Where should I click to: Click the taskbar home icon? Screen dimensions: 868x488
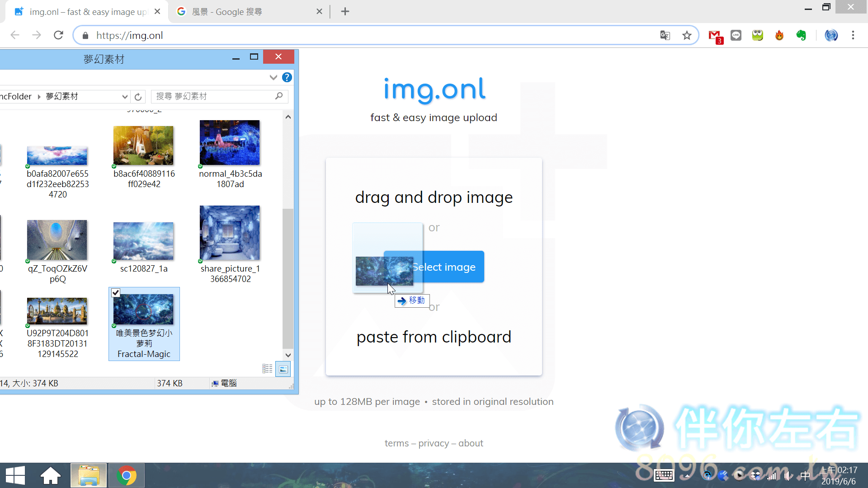(x=51, y=475)
